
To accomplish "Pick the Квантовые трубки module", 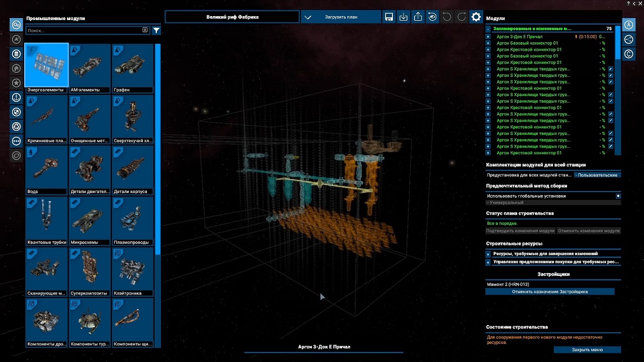I will pos(47,221).
